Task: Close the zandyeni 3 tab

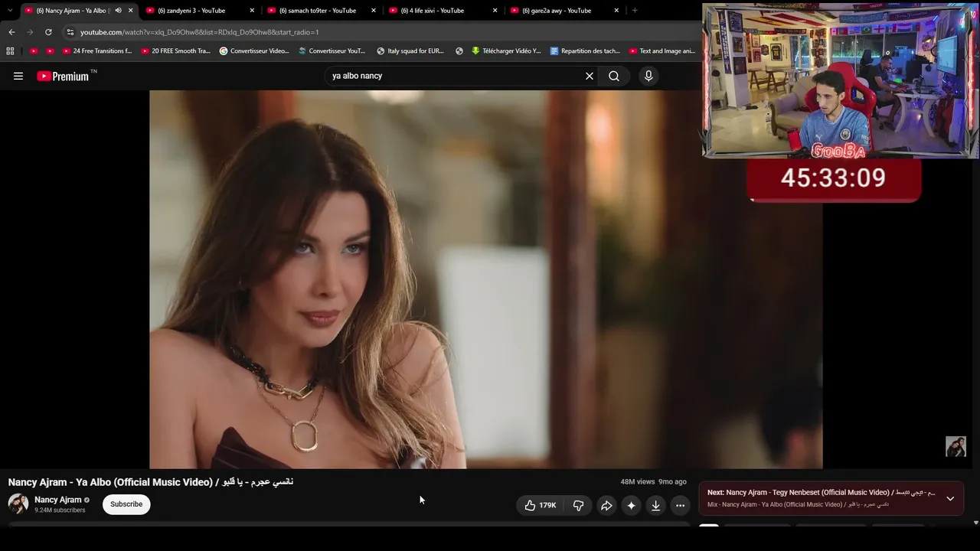Action: tap(252, 11)
